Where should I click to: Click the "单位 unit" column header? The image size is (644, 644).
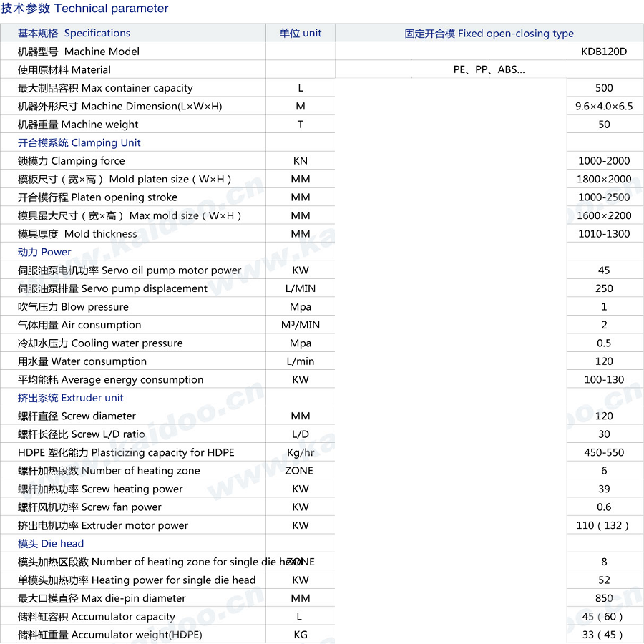tap(301, 33)
